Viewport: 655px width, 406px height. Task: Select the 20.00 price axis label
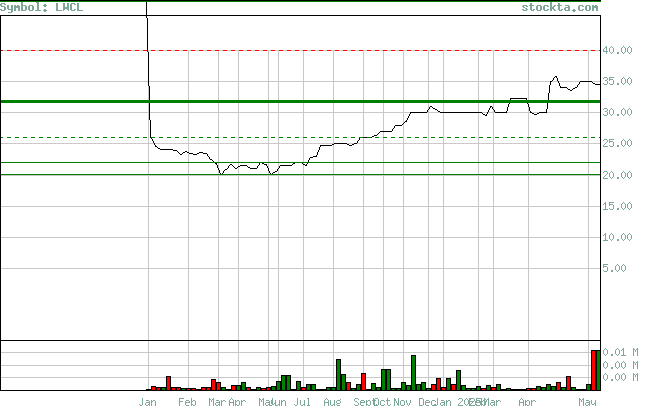[617, 175]
